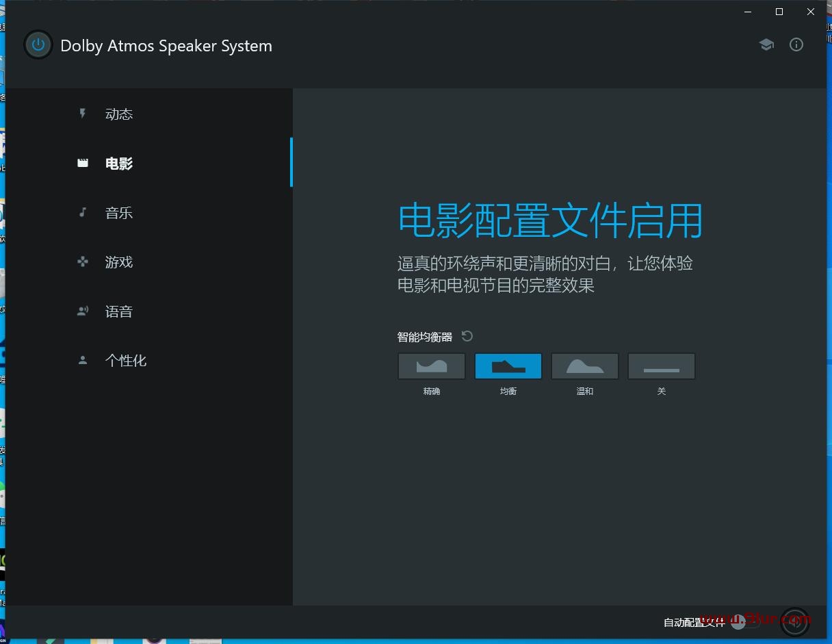
Task: Select the 语音 profile
Action: point(149,311)
